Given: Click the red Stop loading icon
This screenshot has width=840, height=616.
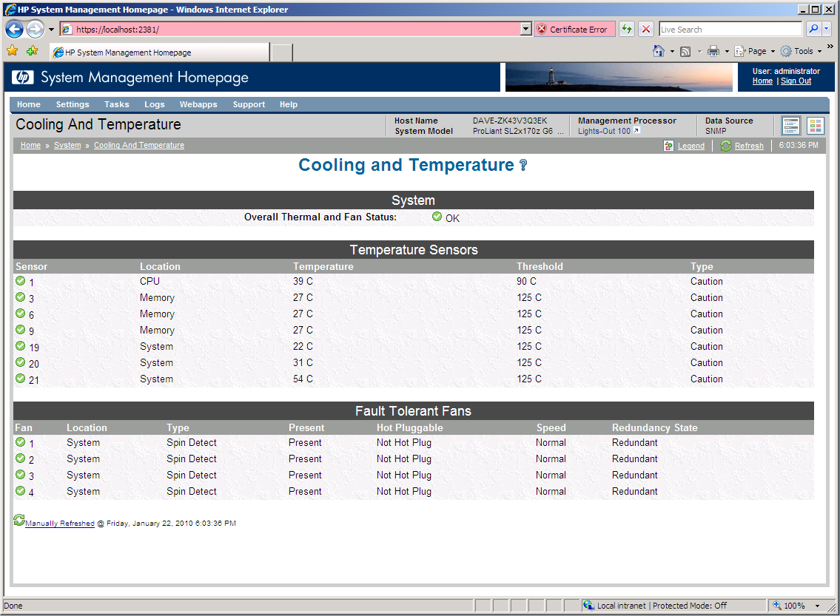Looking at the screenshot, I should (x=646, y=30).
